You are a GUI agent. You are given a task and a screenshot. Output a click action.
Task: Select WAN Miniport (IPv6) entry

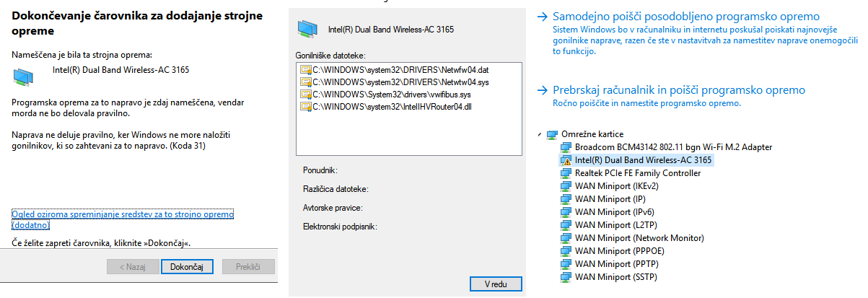[614, 212]
